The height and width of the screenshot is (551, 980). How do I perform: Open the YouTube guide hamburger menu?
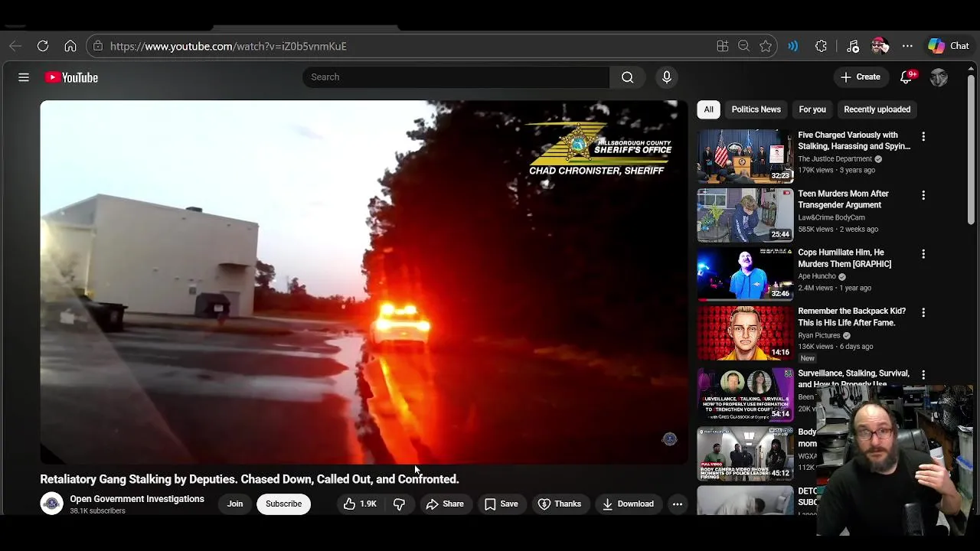pos(24,77)
